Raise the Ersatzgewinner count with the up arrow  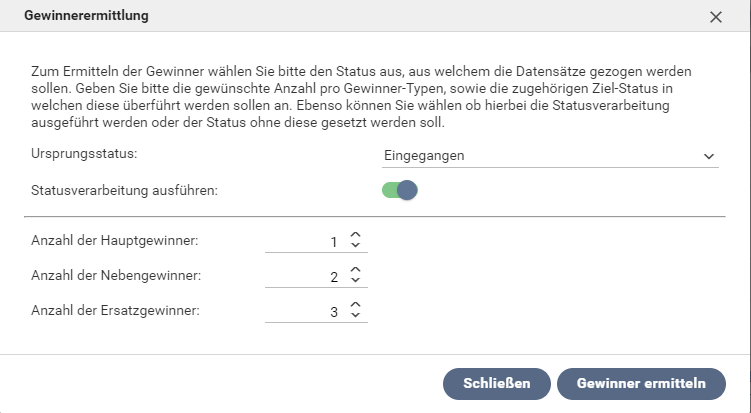pos(355,305)
